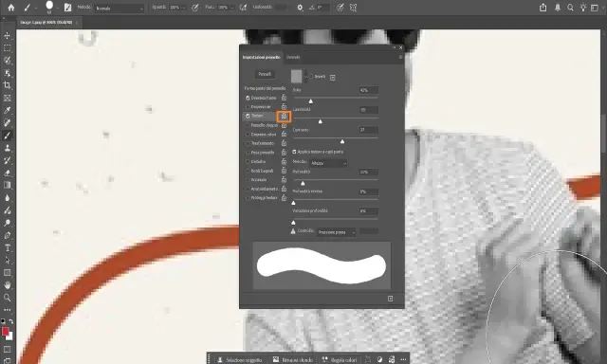Open the blend Metodo Normale dropdown in options bar
The height and width of the screenshot is (364, 607).
tap(120, 8)
